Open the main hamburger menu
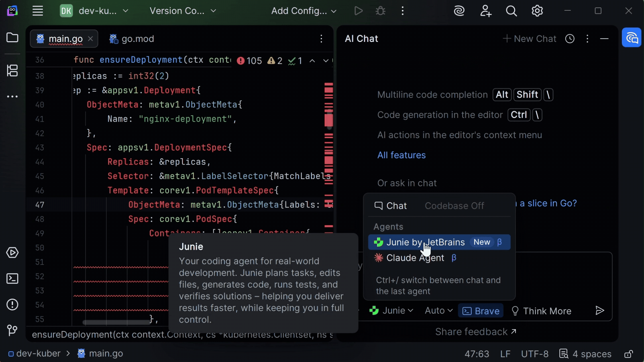 [38, 11]
